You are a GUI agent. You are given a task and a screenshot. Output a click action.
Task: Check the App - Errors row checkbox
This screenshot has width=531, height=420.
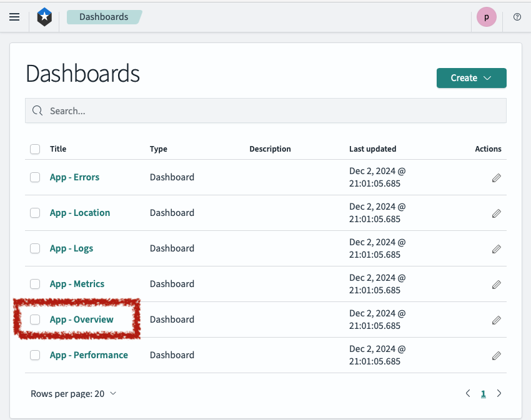click(x=35, y=177)
